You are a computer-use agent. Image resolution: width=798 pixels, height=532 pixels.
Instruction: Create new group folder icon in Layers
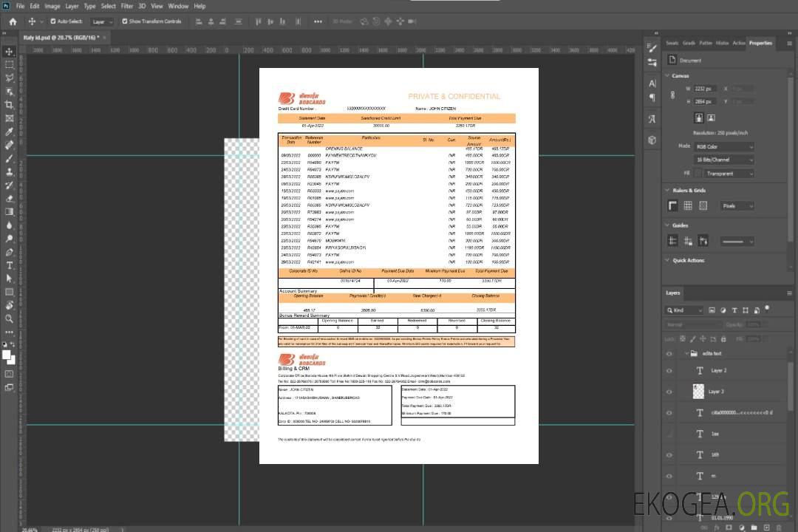coord(754,528)
